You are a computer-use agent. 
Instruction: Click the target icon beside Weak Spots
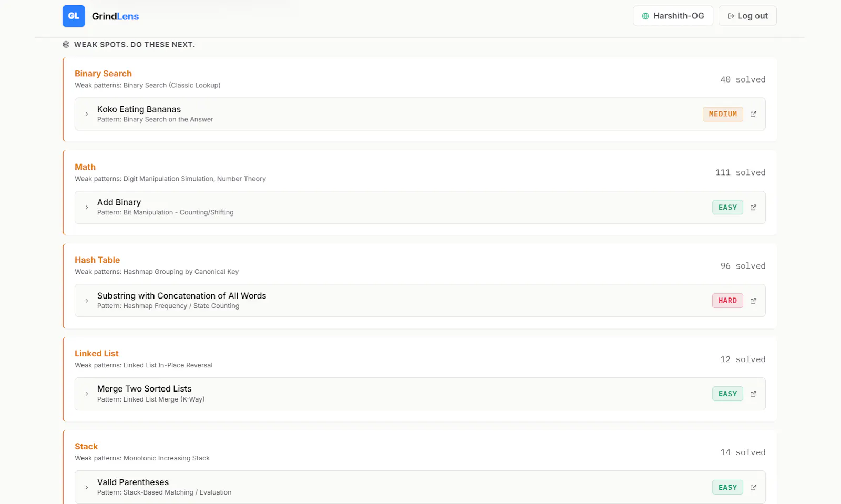click(66, 45)
